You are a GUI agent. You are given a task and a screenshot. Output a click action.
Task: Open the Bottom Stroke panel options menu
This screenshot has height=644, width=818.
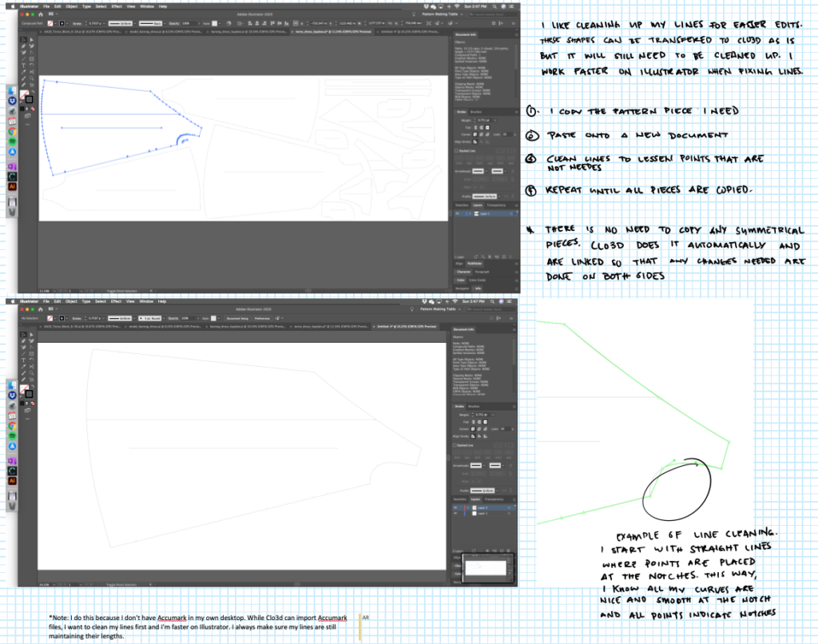click(x=514, y=407)
